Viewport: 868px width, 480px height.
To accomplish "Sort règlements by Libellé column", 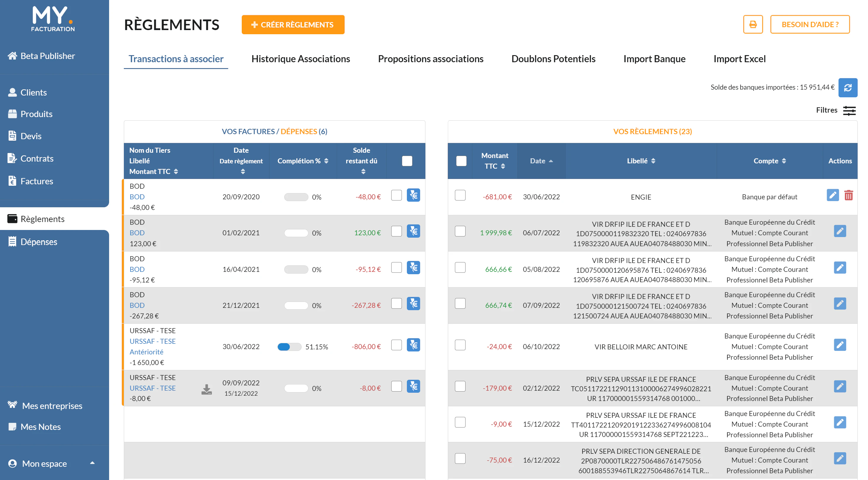I will pyautogui.click(x=641, y=161).
